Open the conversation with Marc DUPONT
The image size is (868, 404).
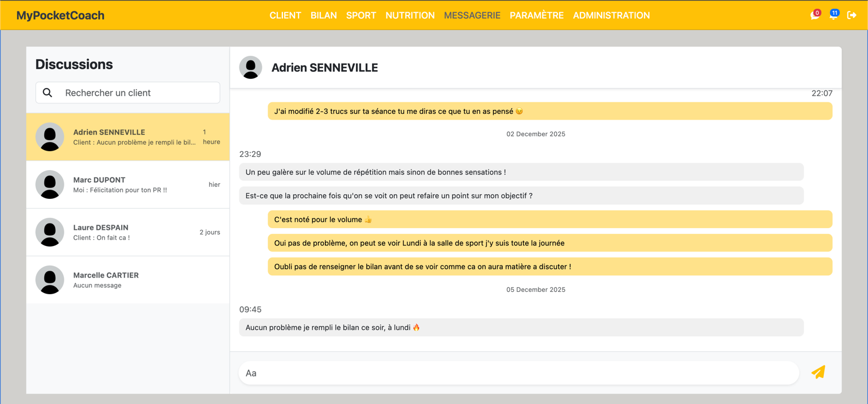[x=127, y=184]
